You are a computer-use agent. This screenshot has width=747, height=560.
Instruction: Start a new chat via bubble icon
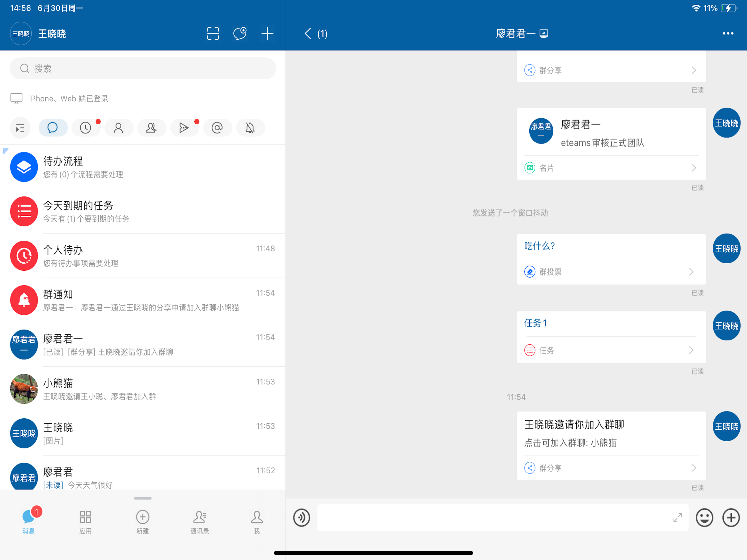[x=240, y=34]
